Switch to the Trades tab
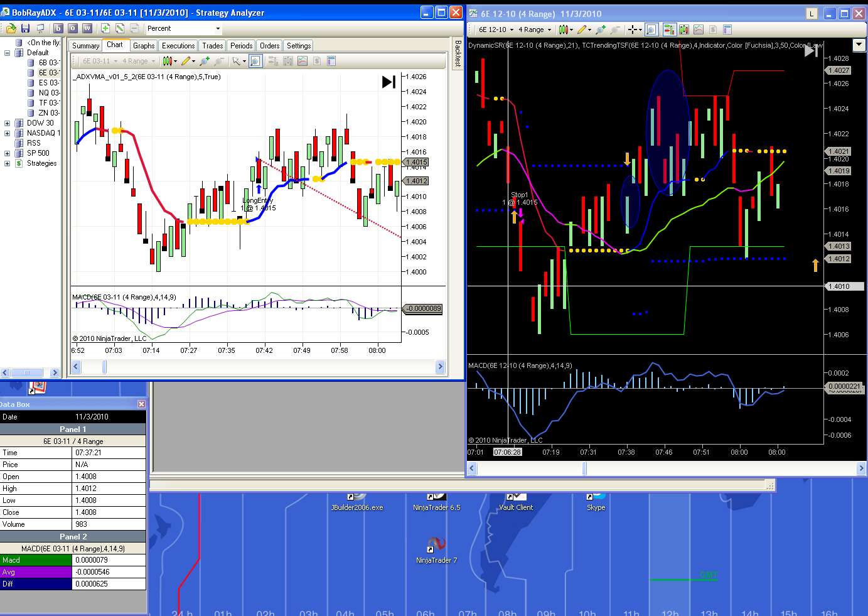 (213, 46)
